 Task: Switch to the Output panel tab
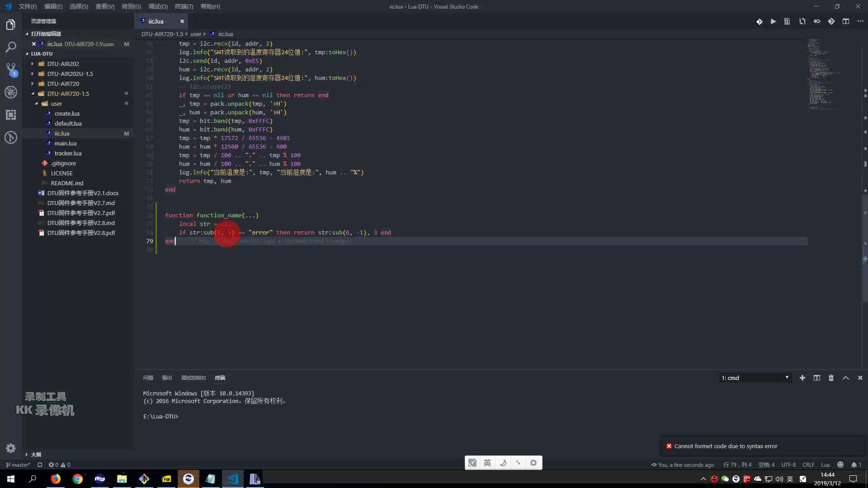(x=167, y=378)
